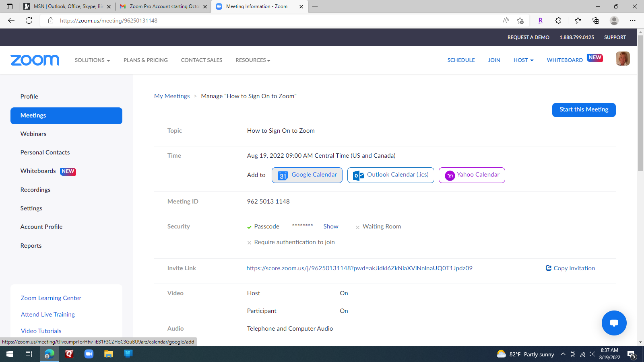Image resolution: width=644 pixels, height=362 pixels.
Task: Open the browser Extensions puzzle icon
Action: point(558,21)
